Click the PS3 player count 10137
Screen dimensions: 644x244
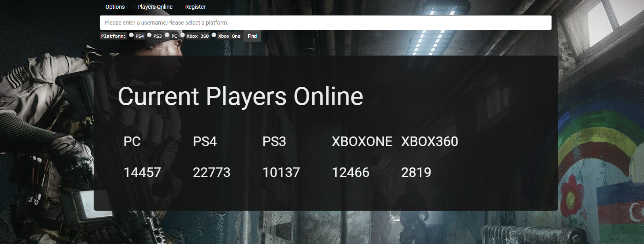click(x=281, y=172)
